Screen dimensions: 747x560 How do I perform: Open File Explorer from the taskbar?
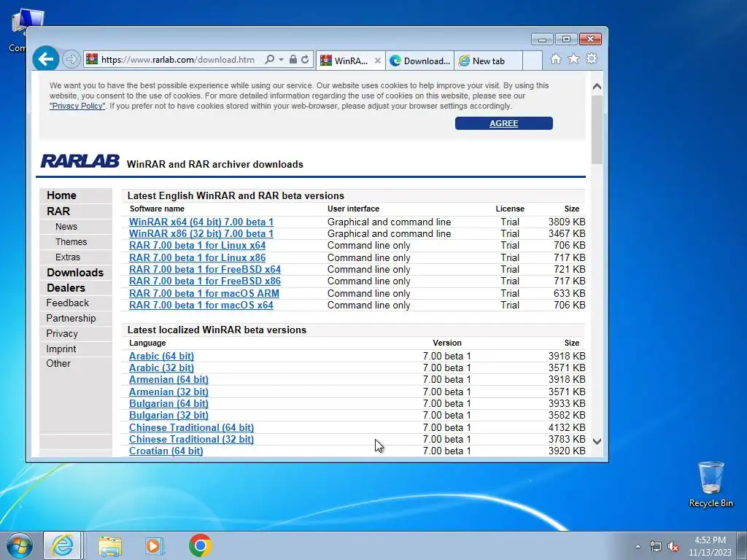[x=110, y=545]
